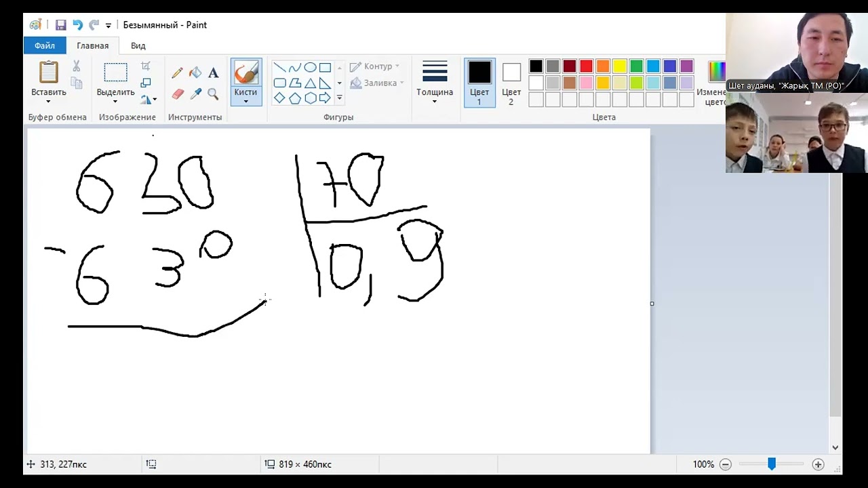Open the Кисти brushes dropdown arrow
Screen dimensions: 868x488
(x=245, y=102)
